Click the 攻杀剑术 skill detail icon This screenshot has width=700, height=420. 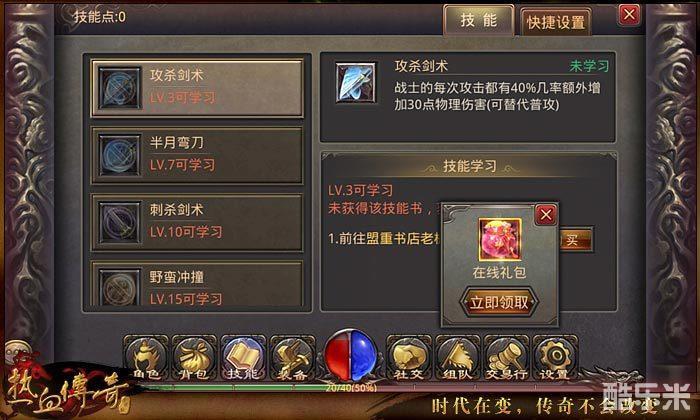(355, 83)
